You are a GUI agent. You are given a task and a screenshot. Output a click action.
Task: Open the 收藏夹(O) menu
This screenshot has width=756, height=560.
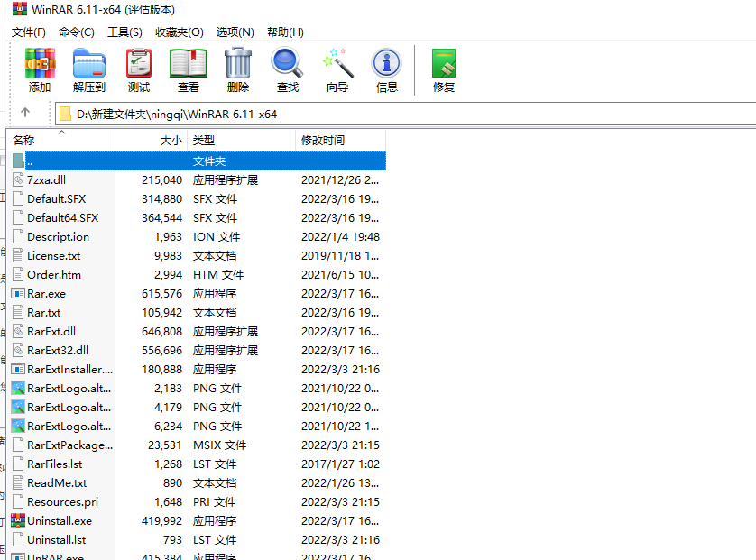[x=180, y=32]
